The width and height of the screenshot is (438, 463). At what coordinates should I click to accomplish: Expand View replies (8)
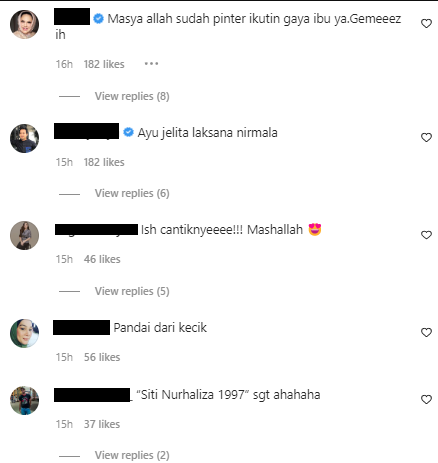pyautogui.click(x=132, y=96)
